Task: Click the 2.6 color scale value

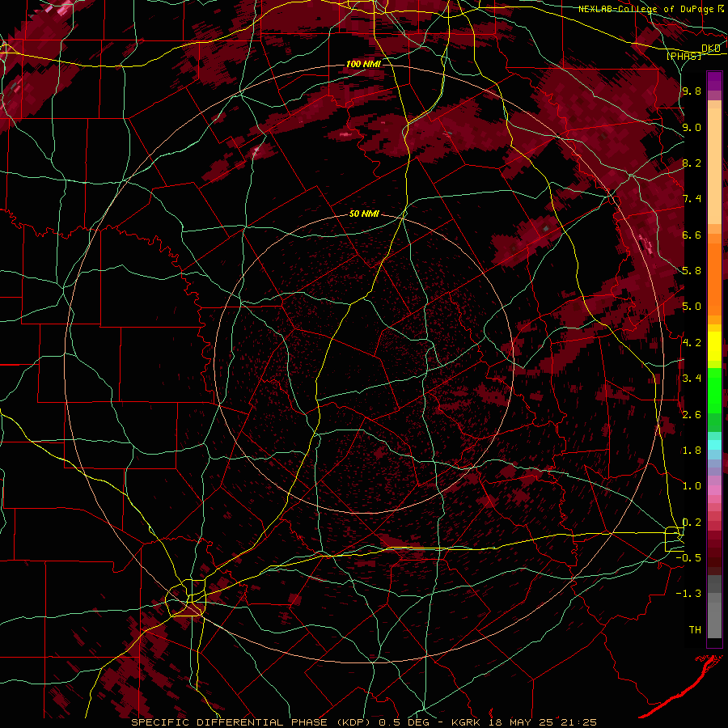Action: pos(692,415)
